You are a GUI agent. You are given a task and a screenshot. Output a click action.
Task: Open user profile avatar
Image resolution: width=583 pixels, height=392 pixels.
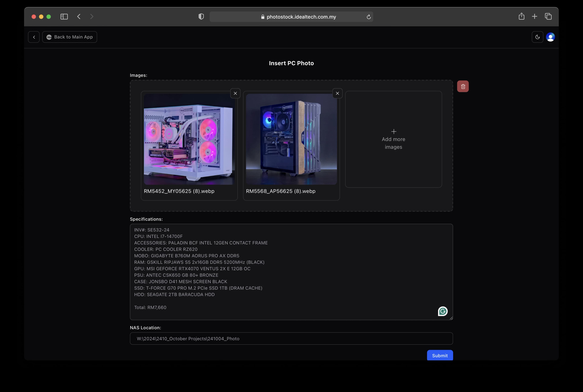550,37
